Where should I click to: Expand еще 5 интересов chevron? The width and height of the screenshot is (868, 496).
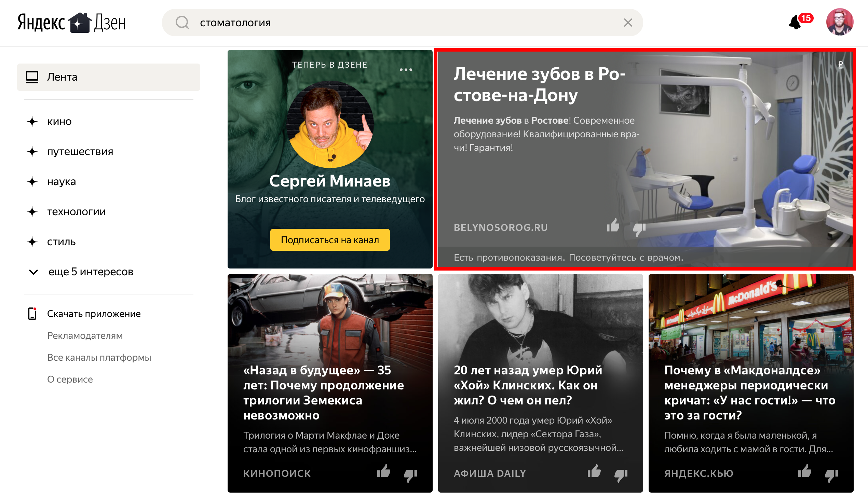[x=33, y=272]
